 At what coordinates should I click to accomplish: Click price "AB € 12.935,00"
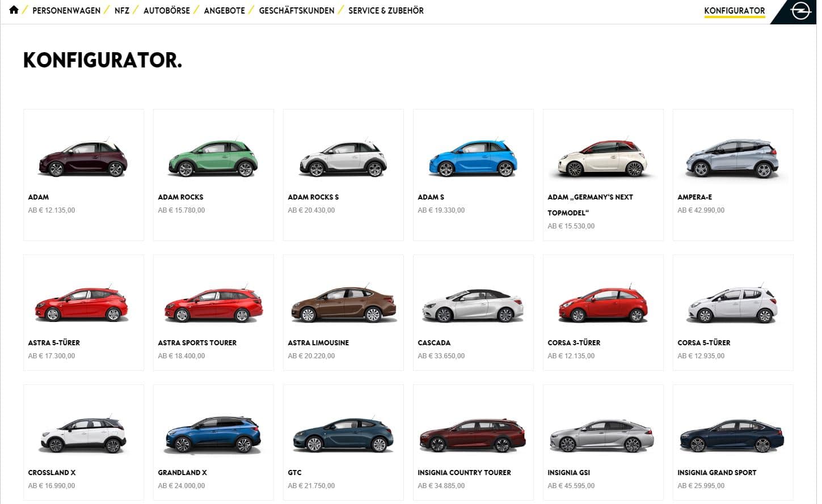click(x=701, y=356)
